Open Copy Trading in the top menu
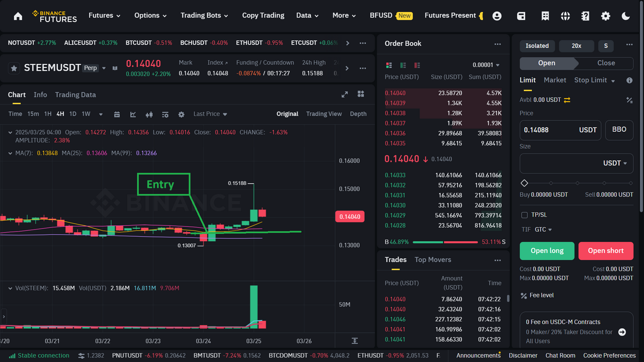The height and width of the screenshot is (362, 644). (x=263, y=16)
